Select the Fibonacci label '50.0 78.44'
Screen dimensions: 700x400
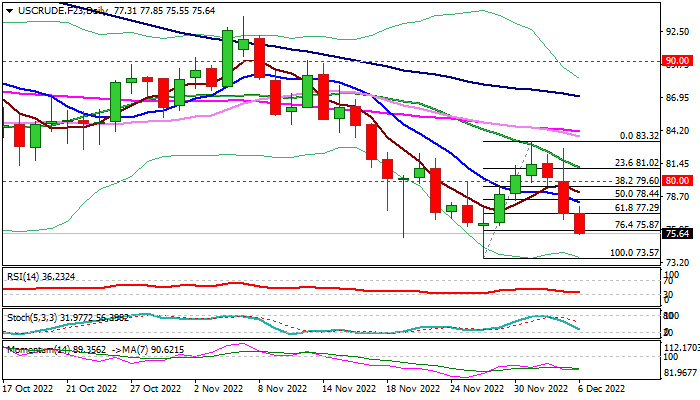coord(637,194)
